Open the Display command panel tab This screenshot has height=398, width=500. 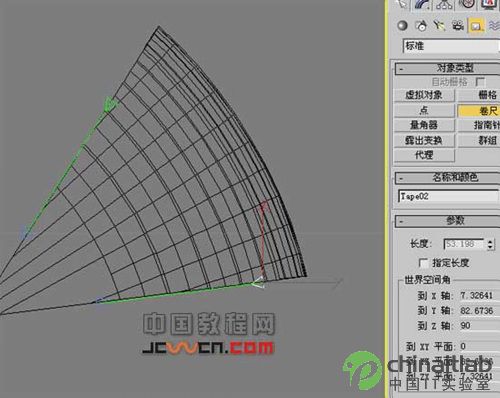tap(488, 4)
